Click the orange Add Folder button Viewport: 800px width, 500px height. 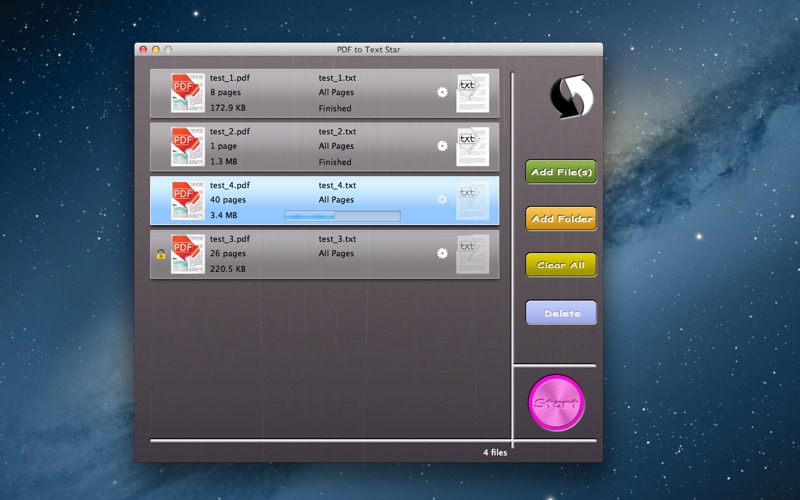coord(561,219)
